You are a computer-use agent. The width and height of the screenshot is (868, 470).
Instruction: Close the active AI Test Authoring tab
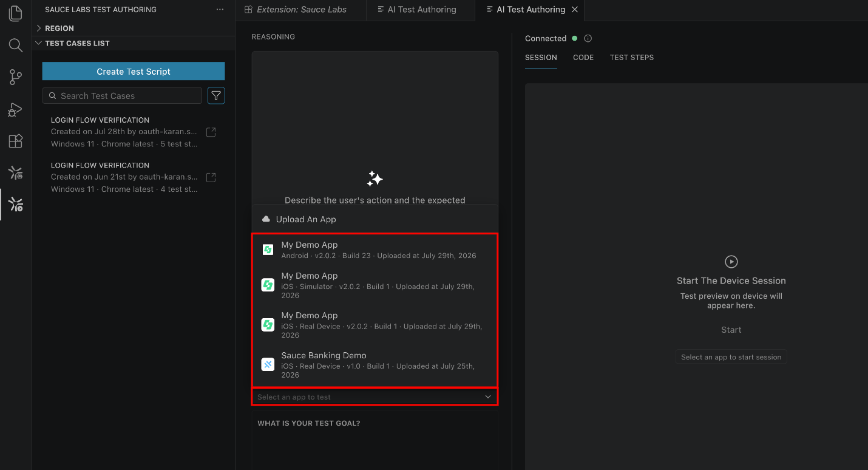tap(575, 10)
